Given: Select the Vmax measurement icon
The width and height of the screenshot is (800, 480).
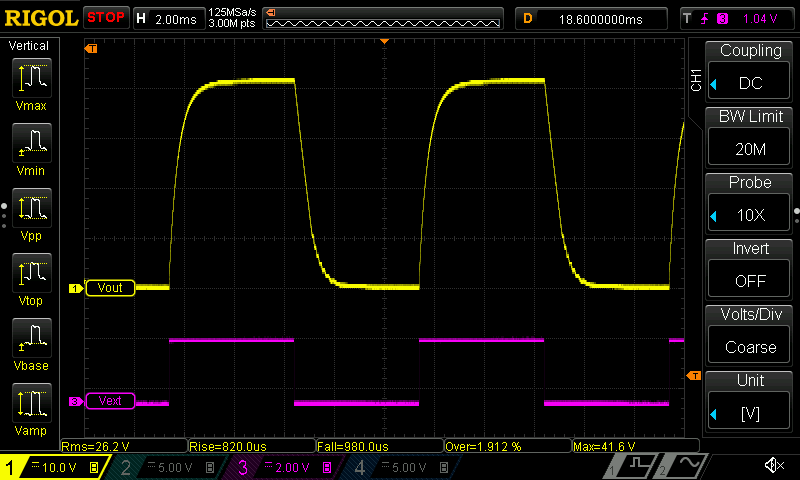Looking at the screenshot, I should (x=32, y=78).
